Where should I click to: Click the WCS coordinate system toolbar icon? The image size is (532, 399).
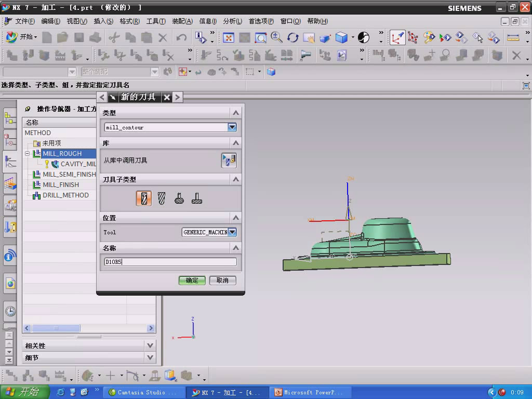pos(397,37)
